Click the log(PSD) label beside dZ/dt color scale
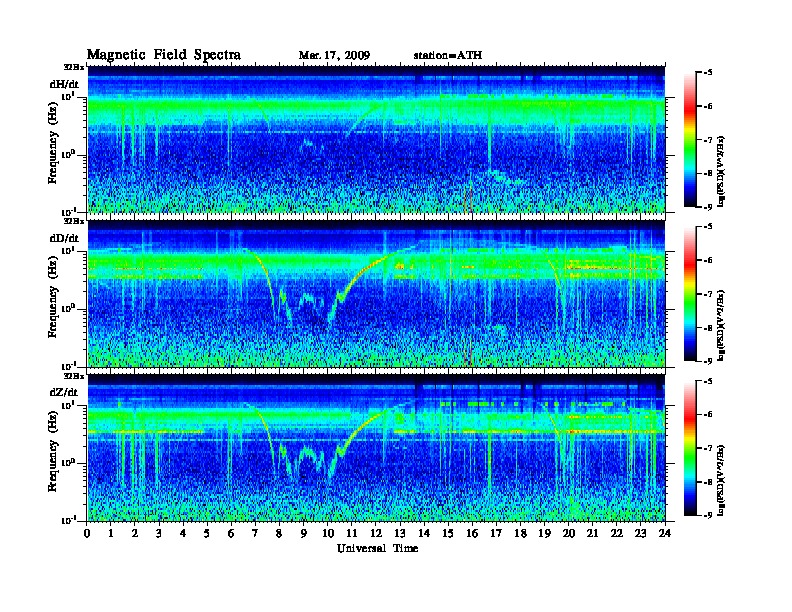 [721, 480]
